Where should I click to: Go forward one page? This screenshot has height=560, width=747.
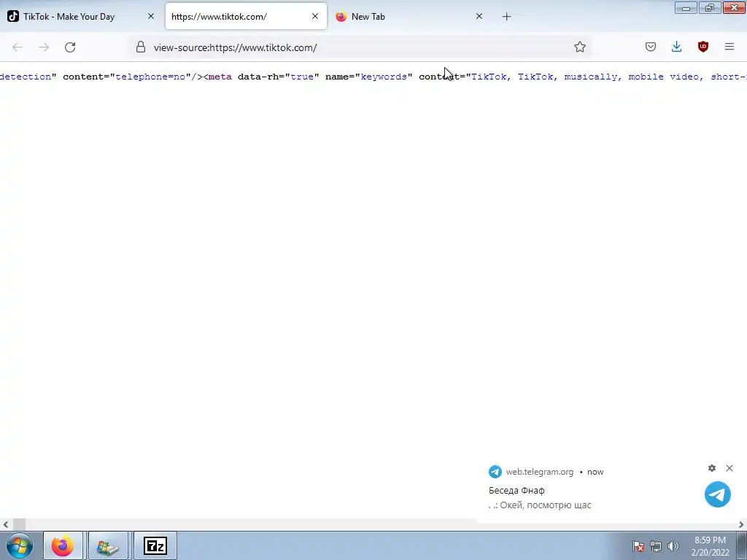point(44,47)
